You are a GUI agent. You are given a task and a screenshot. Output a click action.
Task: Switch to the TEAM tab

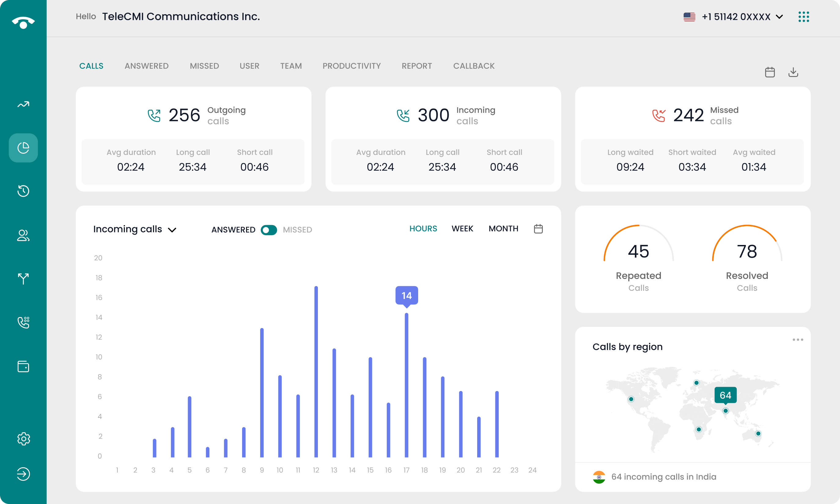[x=291, y=66]
